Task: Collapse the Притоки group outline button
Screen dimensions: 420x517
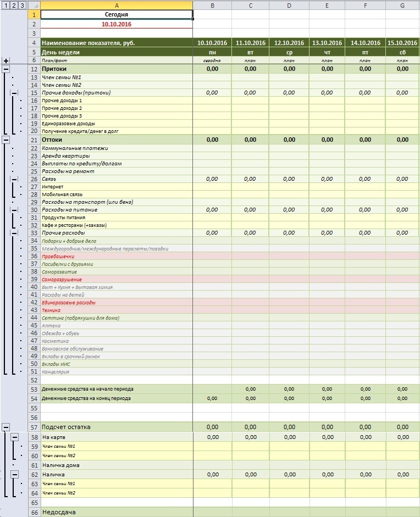Action: pos(6,69)
